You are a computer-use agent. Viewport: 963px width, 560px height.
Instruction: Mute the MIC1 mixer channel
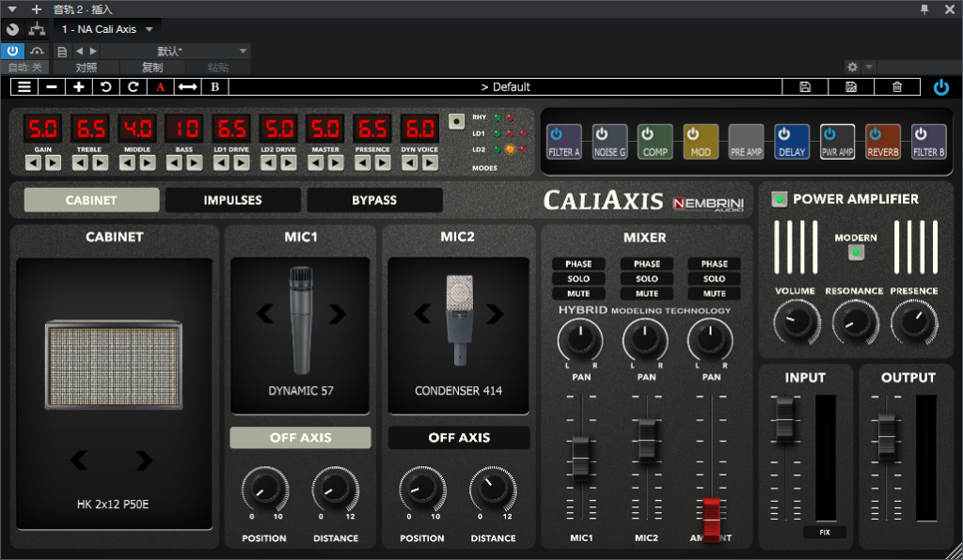(x=578, y=294)
